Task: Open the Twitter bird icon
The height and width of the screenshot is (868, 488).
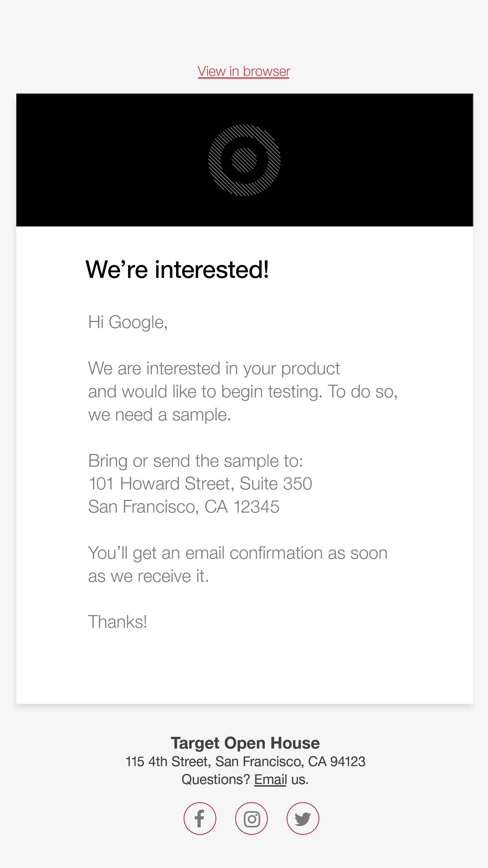Action: click(303, 819)
